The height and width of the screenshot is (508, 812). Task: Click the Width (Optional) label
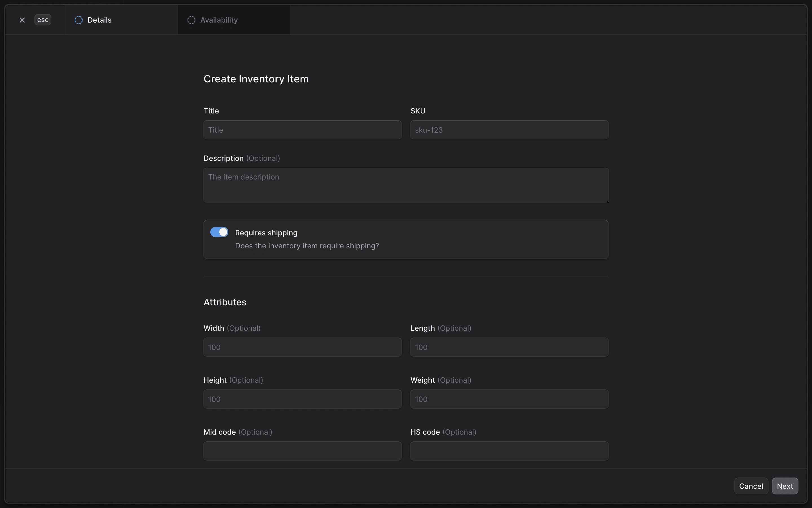click(x=232, y=328)
